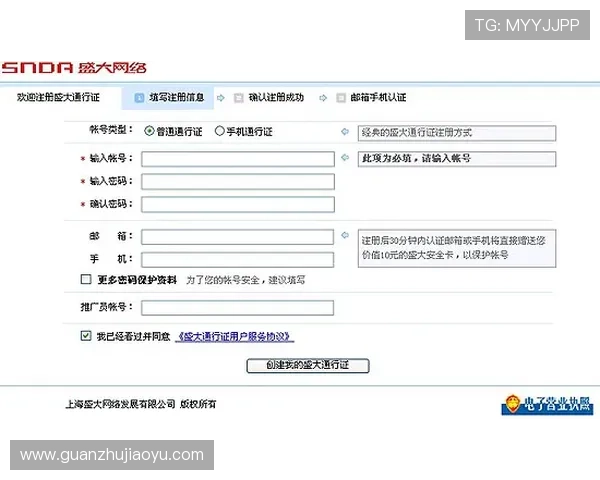Click the step icon beside 邮箱手机认证

click(339, 98)
